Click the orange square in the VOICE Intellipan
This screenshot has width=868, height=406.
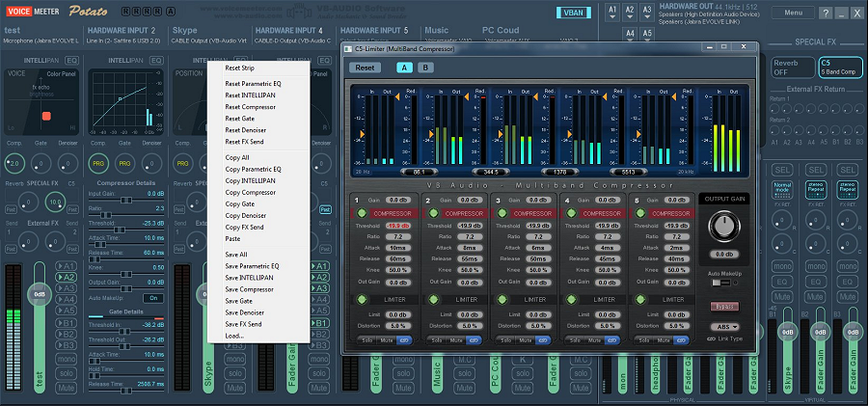point(46,116)
